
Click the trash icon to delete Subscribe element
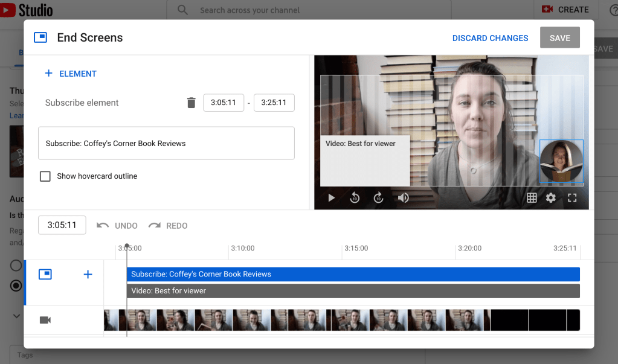click(x=192, y=103)
